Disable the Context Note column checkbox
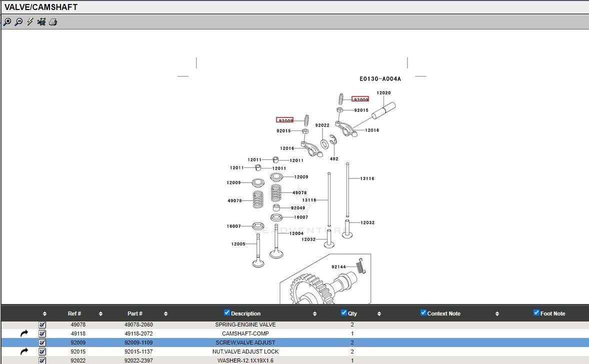This screenshot has width=589, height=364. pos(423,313)
